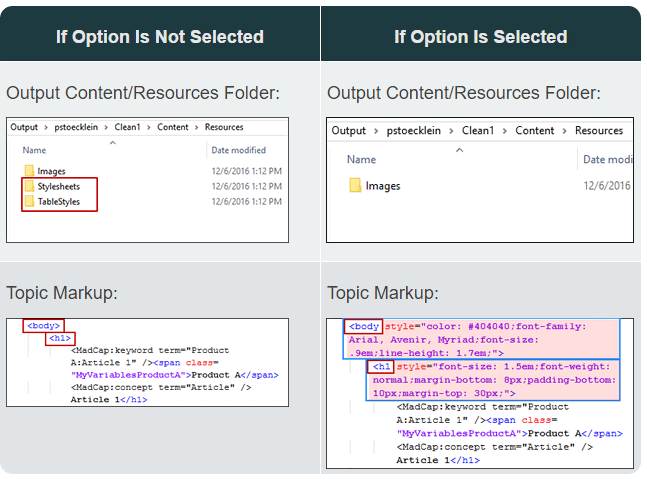Image resolution: width=647 pixels, height=479 pixels.
Task: Open the Images folder in the right explorer
Action: tap(375, 186)
